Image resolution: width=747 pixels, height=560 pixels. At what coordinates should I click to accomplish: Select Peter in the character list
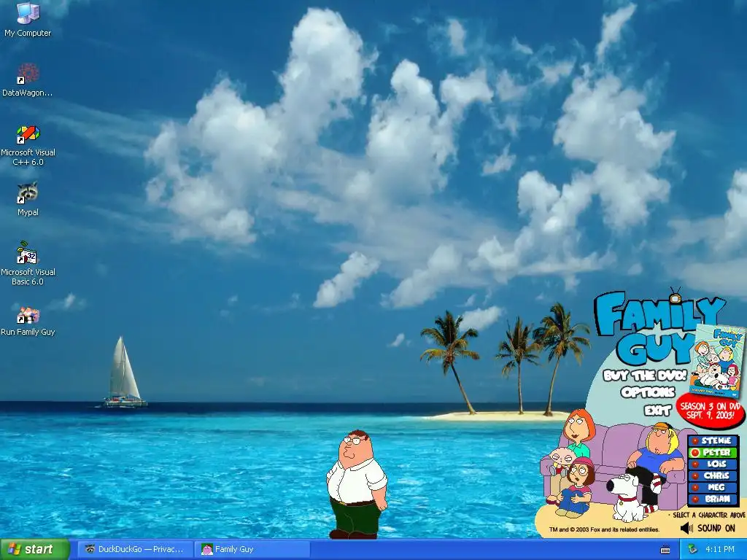coord(713,452)
